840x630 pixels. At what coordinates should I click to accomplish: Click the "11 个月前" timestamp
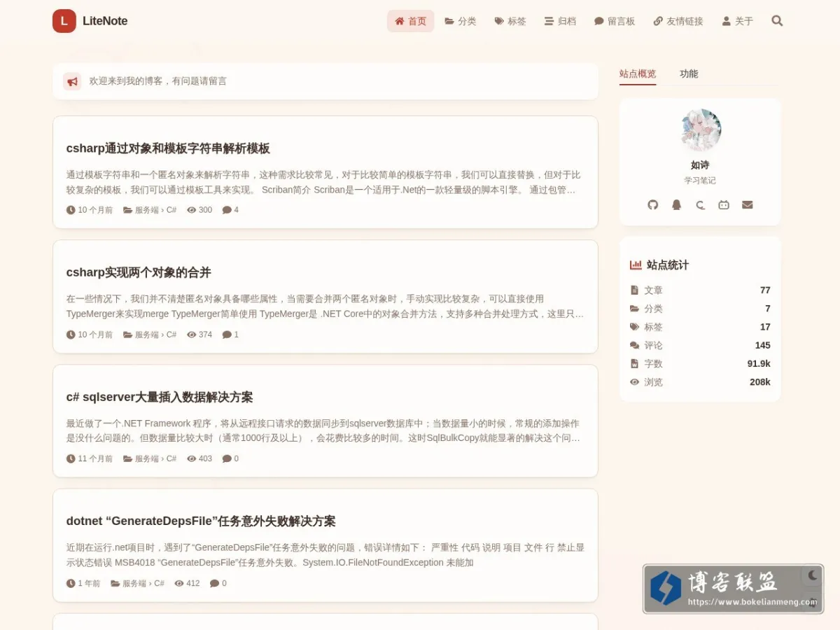click(90, 459)
